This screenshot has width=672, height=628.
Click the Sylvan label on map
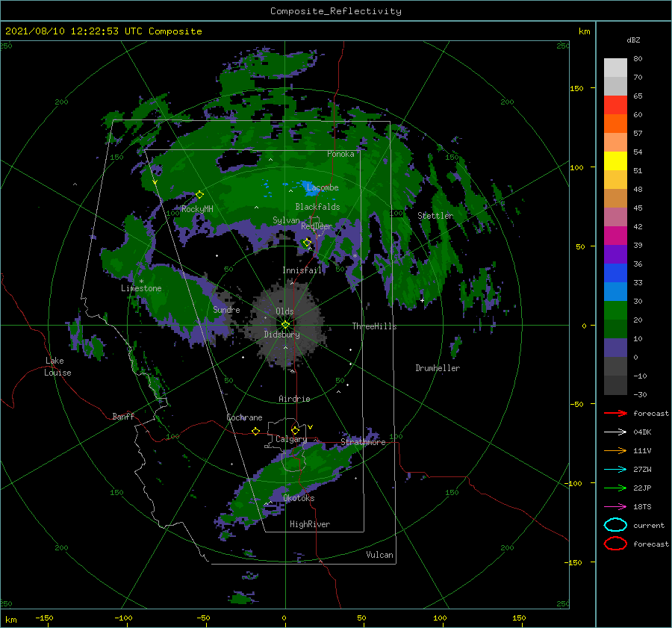point(286,220)
